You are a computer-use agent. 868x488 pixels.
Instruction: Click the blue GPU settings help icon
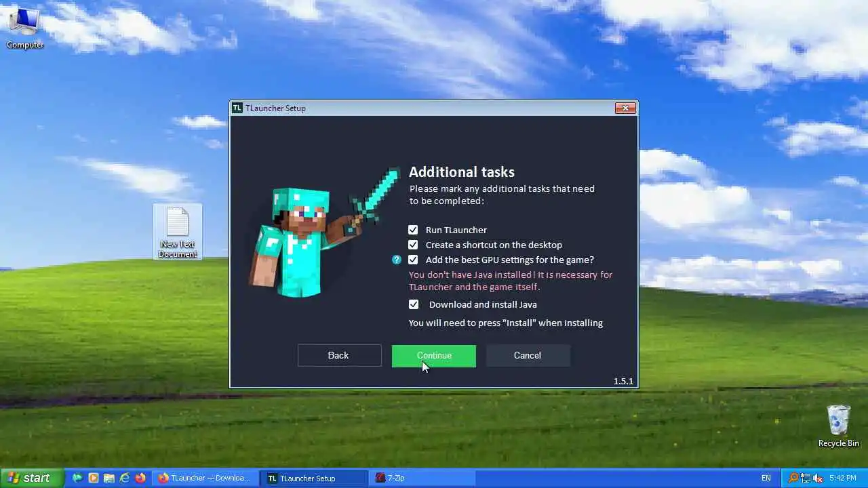pyautogui.click(x=397, y=260)
